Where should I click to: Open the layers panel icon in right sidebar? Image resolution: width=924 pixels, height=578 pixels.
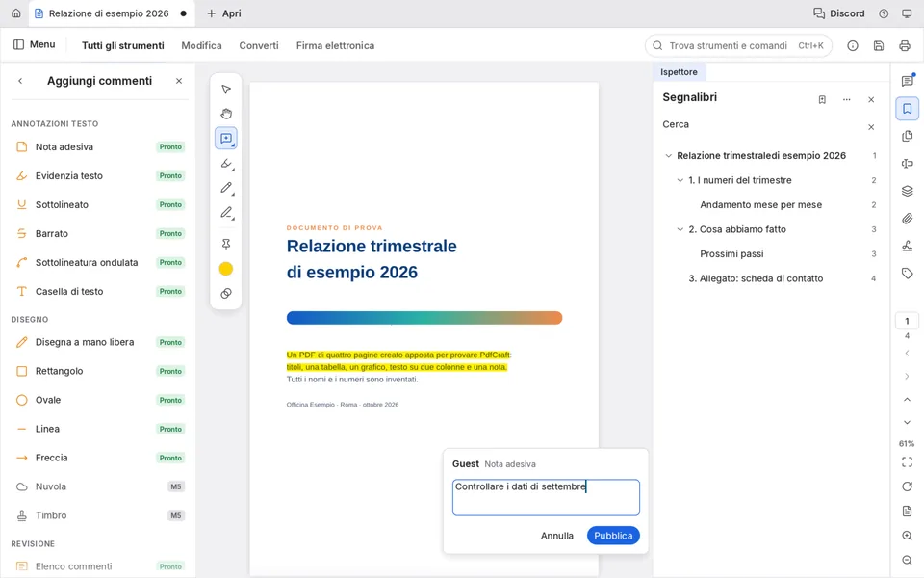click(907, 191)
